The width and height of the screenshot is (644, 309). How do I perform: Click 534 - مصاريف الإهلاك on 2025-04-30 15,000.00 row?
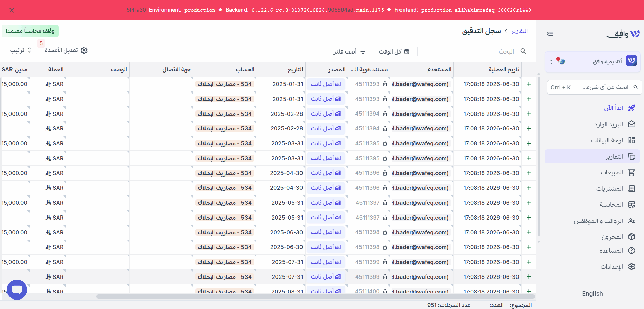point(225,173)
